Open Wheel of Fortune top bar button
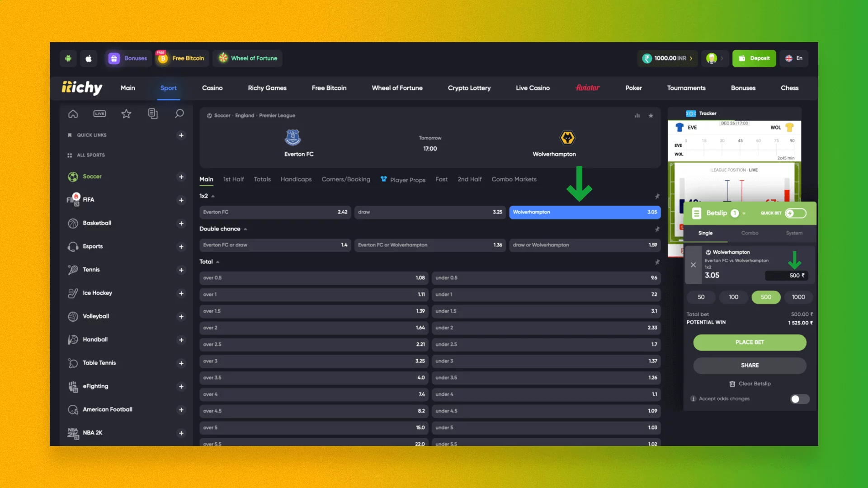Viewport: 868px width, 488px height. (248, 58)
